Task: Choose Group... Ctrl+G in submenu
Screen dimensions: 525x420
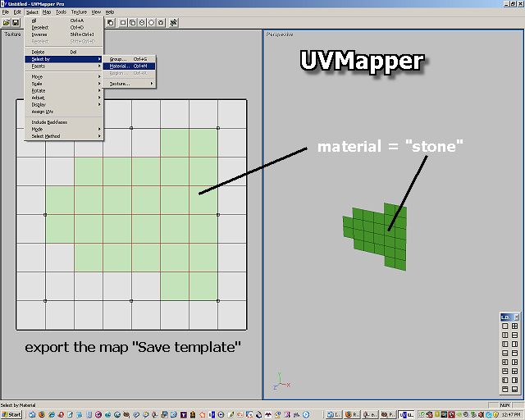Action: point(129,59)
